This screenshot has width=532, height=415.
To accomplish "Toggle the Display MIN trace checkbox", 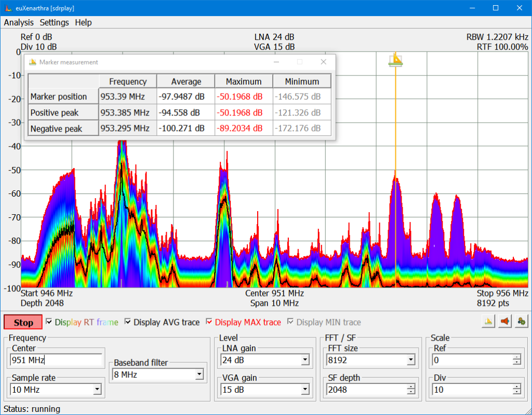I will [290, 321].
